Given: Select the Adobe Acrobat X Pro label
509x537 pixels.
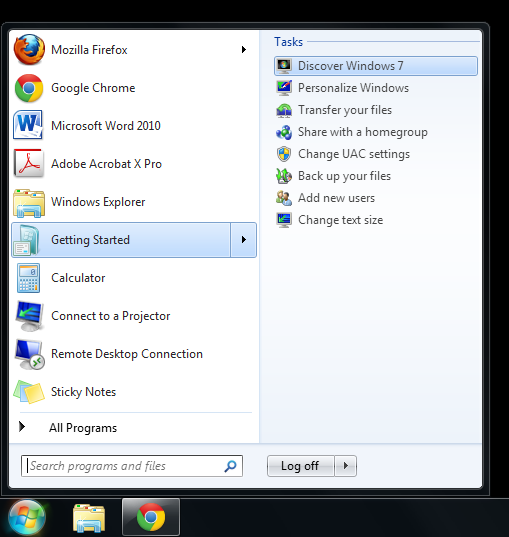Looking at the screenshot, I should pyautogui.click(x=107, y=164).
